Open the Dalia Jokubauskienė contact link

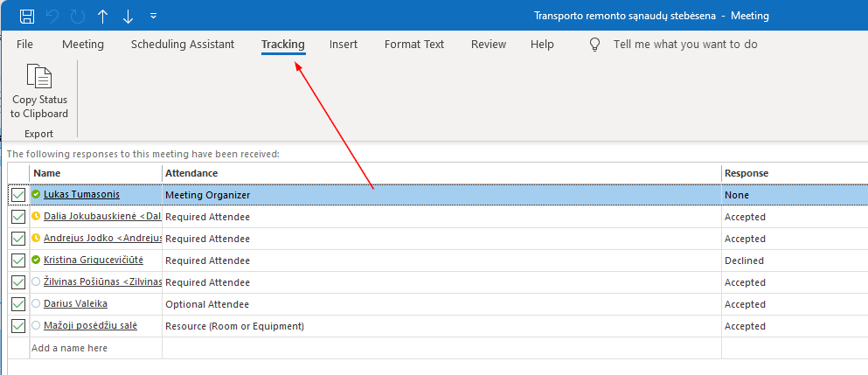coord(102,217)
